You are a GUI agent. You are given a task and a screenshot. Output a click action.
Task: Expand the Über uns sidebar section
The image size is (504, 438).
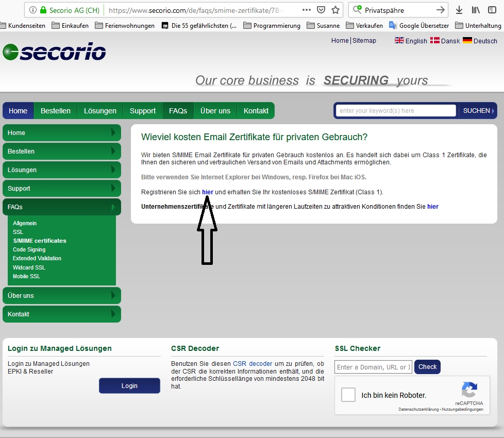tap(61, 296)
